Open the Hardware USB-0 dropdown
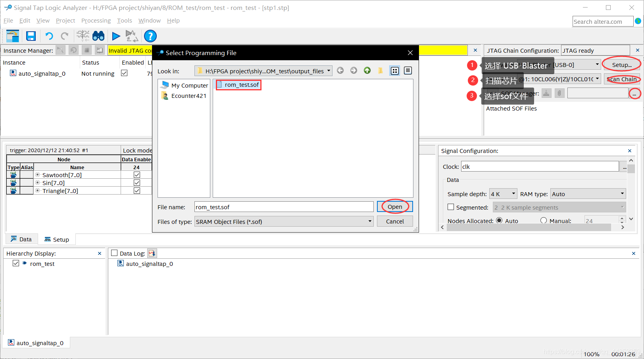644x359 pixels. 597,65
